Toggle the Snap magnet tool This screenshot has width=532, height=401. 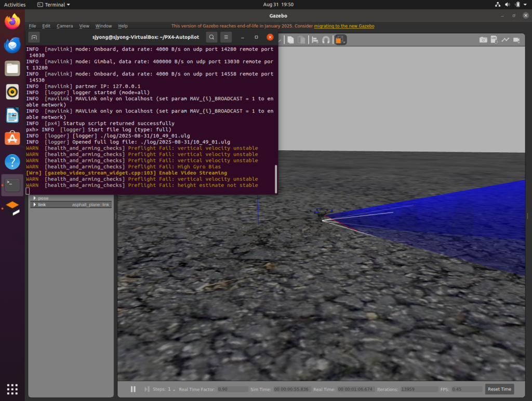point(326,40)
